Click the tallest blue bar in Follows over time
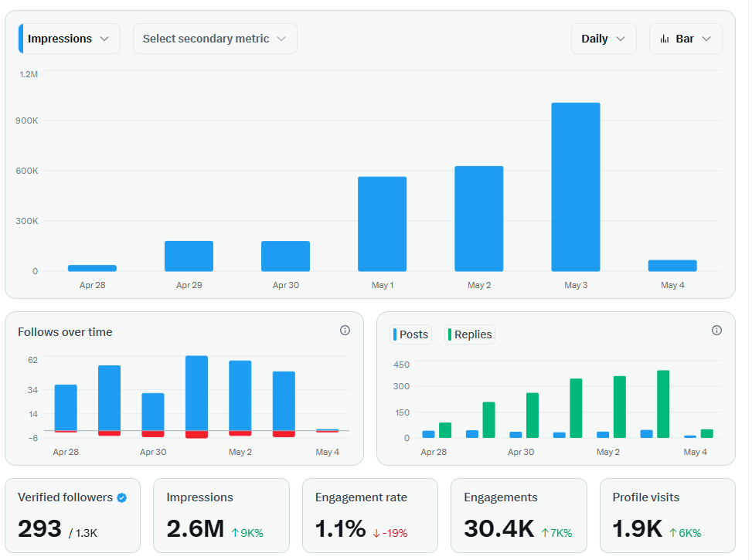 196,393
